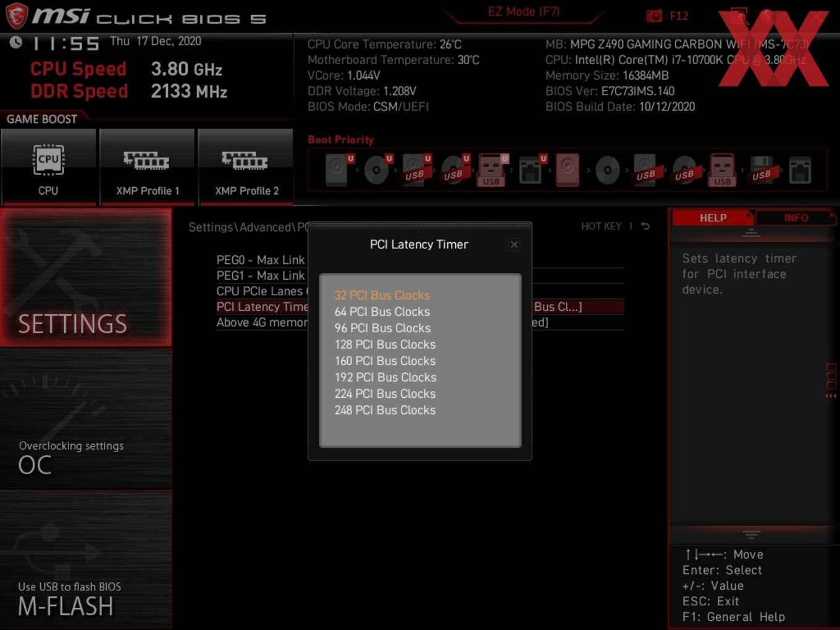This screenshot has height=630, width=840.
Task: Choose 96 PCI Bus Clocks option
Action: tap(382, 328)
